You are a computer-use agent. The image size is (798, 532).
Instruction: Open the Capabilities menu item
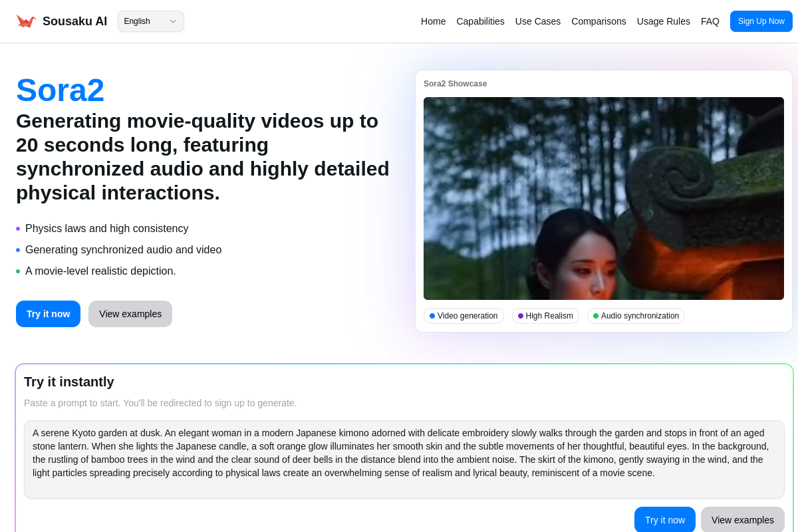pos(480,21)
